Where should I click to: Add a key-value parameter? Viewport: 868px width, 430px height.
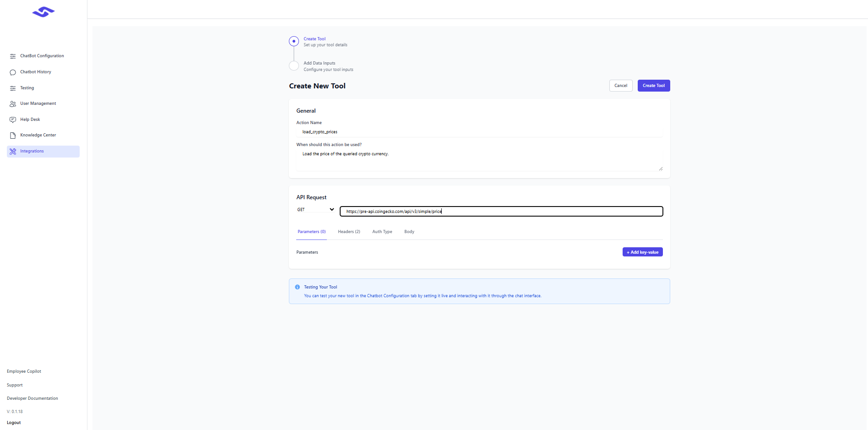(642, 252)
